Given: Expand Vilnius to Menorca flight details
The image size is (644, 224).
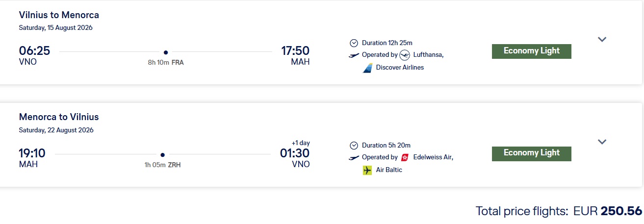Looking at the screenshot, I should 602,40.
